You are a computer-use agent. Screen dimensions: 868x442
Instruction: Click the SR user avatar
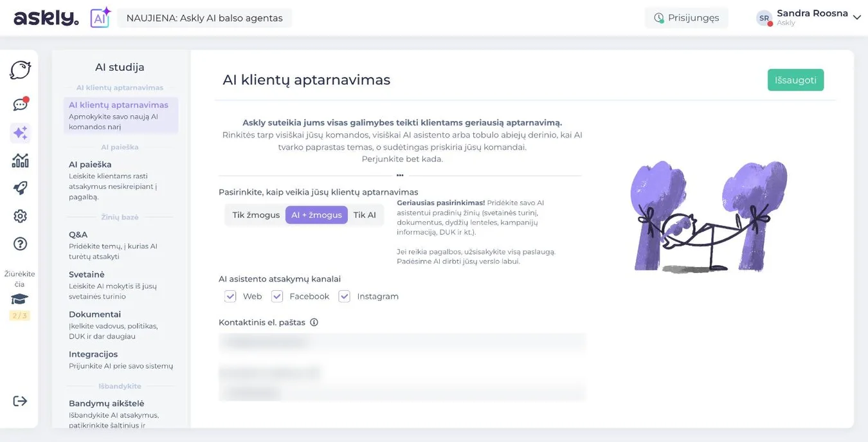(764, 18)
